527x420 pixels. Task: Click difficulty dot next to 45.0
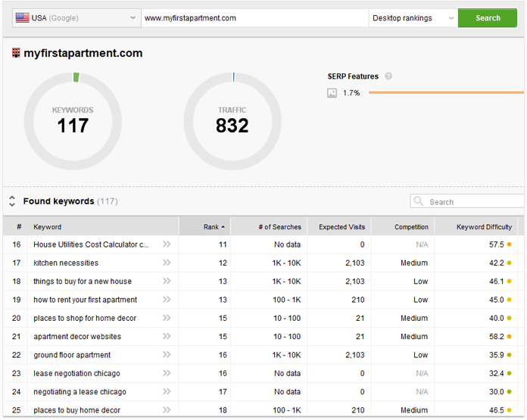click(509, 300)
